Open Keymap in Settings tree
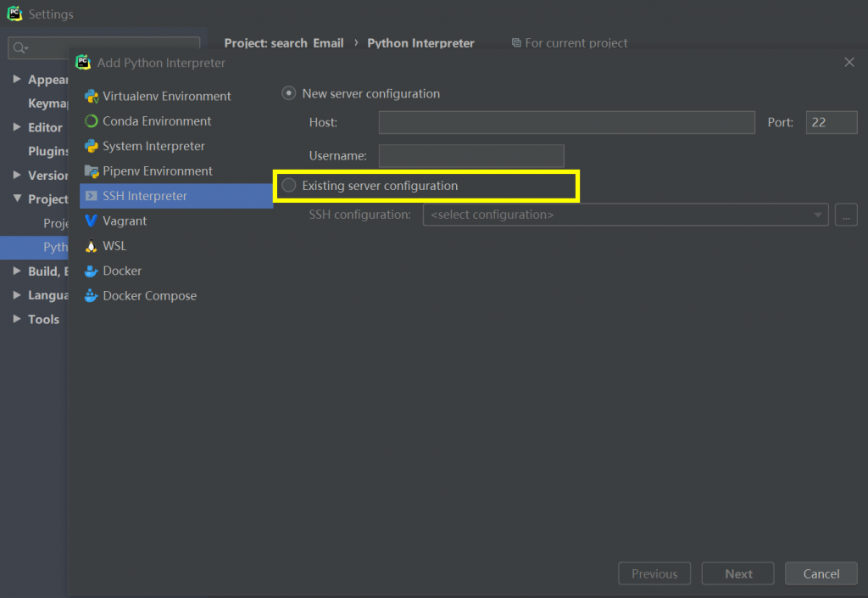Image resolution: width=868 pixels, height=598 pixels. (x=48, y=103)
